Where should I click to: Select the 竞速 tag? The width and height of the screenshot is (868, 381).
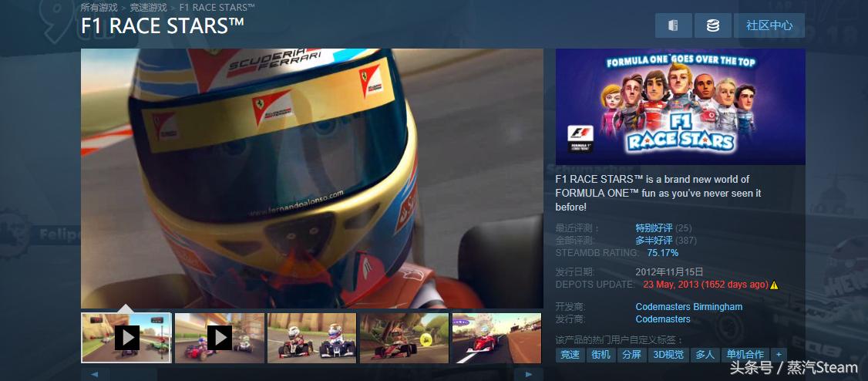point(570,355)
